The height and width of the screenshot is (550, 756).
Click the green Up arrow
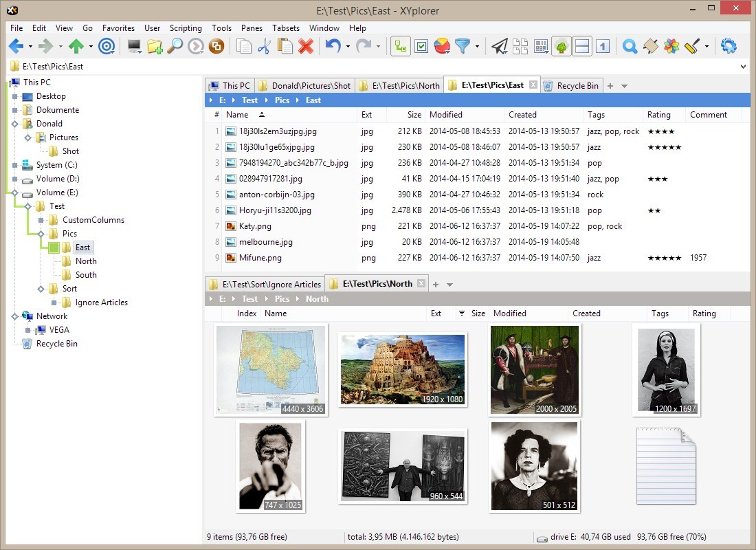tap(76, 46)
